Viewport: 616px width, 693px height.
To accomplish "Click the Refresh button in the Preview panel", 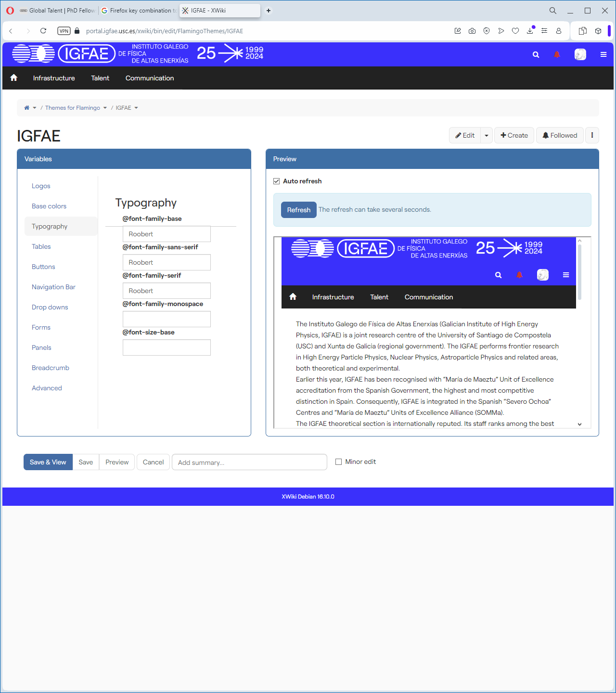I will click(x=298, y=210).
